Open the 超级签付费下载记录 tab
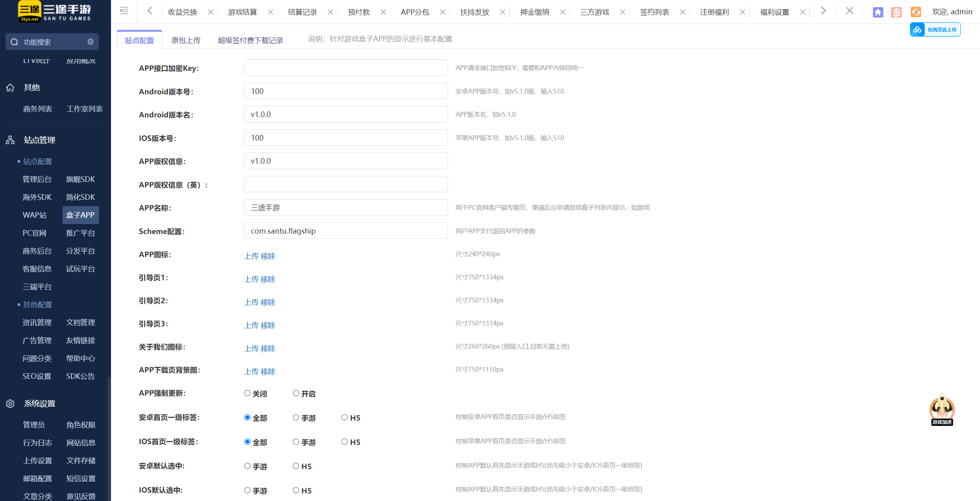 pyautogui.click(x=250, y=41)
